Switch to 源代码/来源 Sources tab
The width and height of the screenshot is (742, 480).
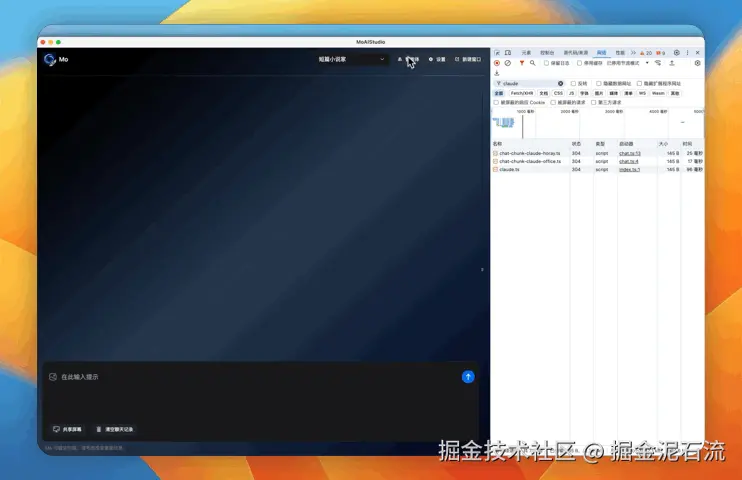[x=576, y=53]
